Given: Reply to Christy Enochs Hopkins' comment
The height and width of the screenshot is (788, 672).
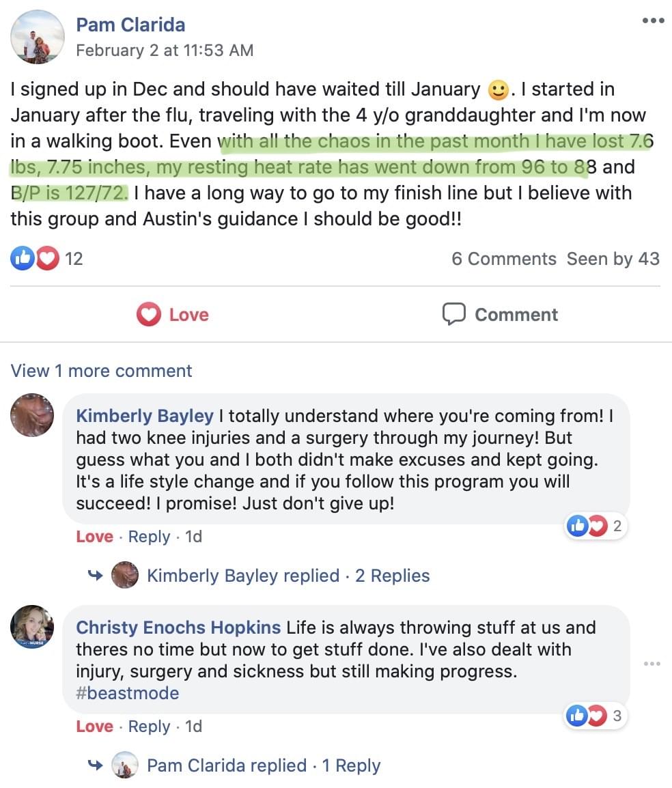Looking at the screenshot, I should pos(149,727).
